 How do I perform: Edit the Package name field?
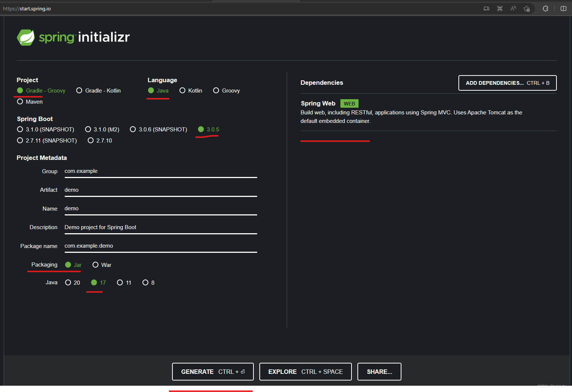pyautogui.click(x=161, y=246)
